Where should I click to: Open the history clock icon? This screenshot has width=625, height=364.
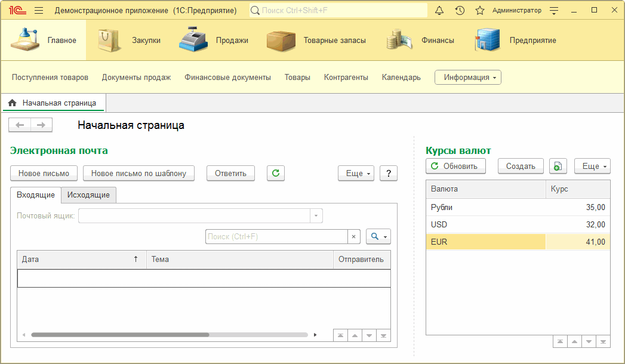[459, 10]
